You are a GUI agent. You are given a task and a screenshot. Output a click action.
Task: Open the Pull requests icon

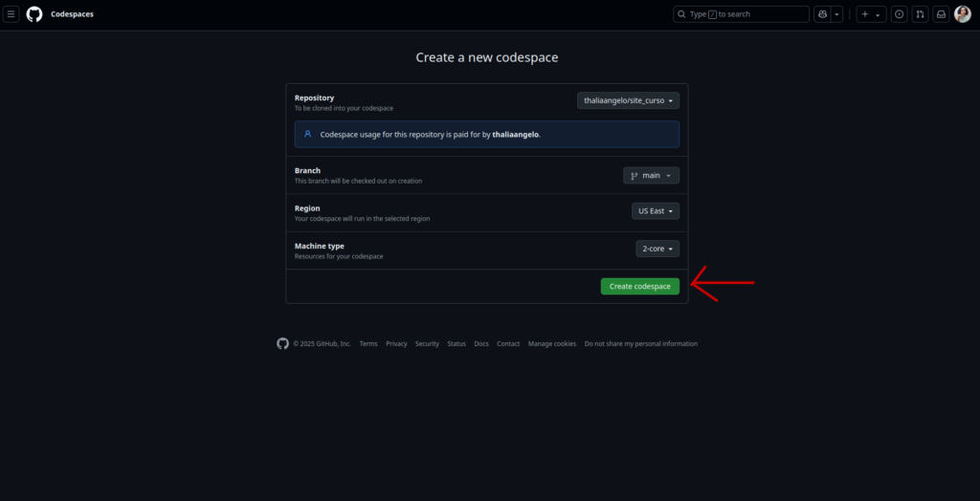click(x=920, y=14)
